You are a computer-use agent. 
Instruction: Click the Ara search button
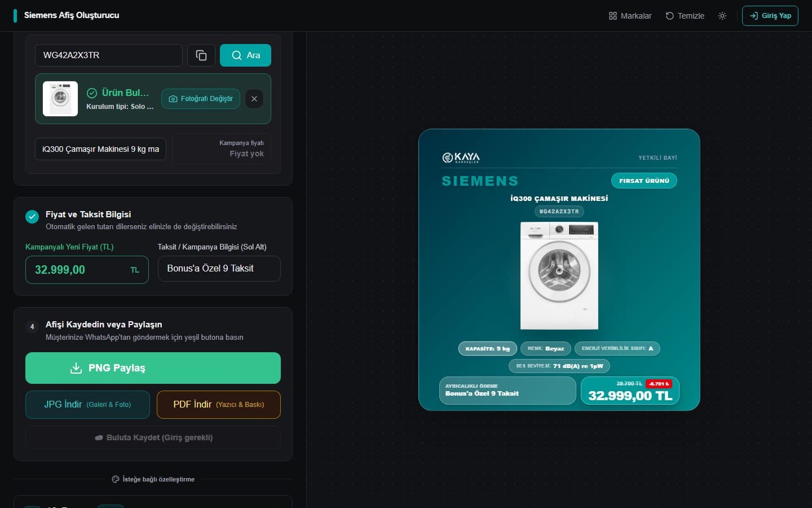245,55
